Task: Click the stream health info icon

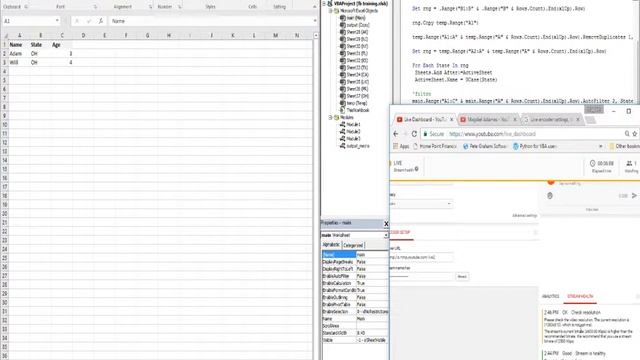Action: 416,169
